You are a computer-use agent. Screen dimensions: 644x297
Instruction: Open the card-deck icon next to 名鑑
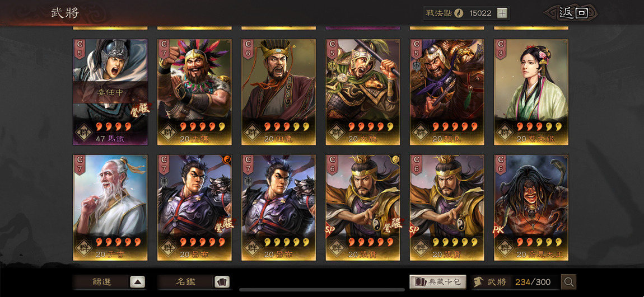pyautogui.click(x=222, y=282)
